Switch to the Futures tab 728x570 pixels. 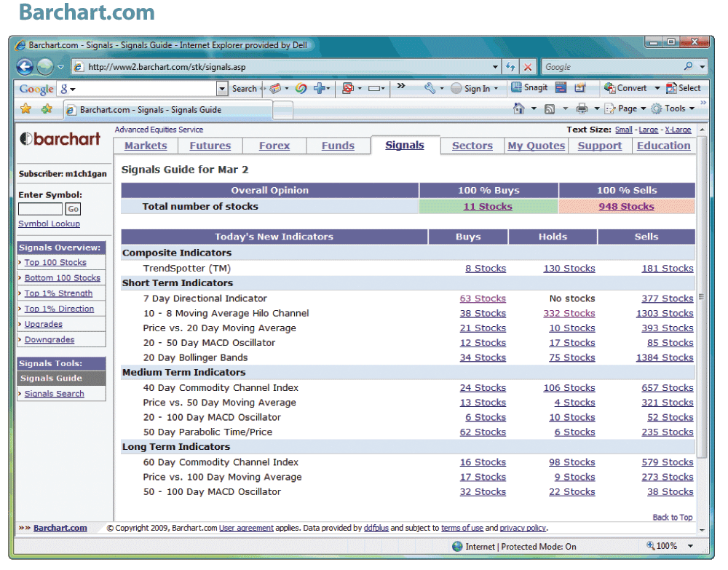click(x=210, y=146)
